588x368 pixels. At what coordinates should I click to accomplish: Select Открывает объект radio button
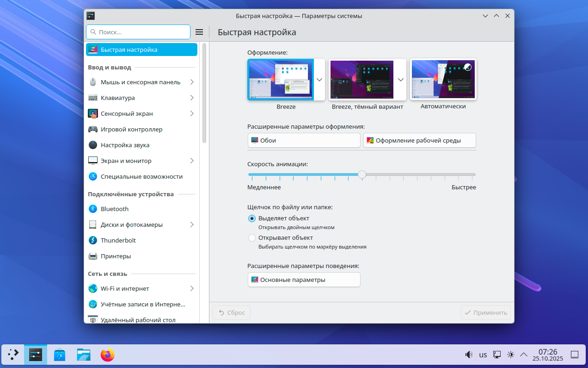[252, 238]
